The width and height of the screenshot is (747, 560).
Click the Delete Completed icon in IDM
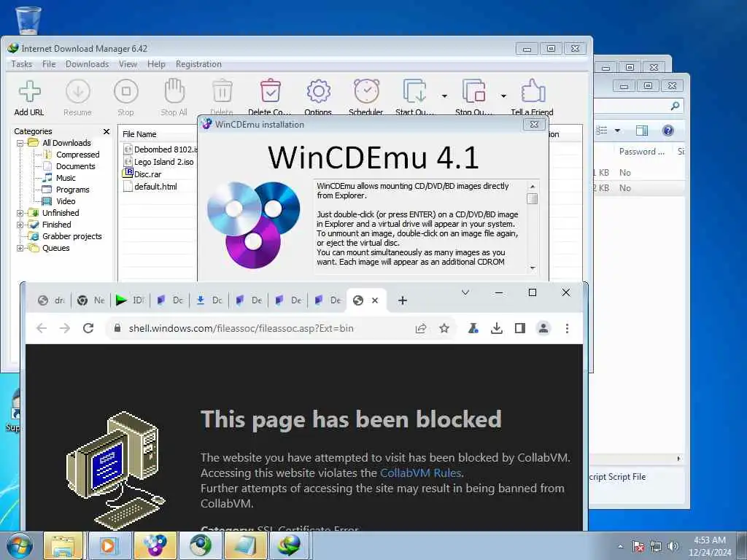(270, 91)
